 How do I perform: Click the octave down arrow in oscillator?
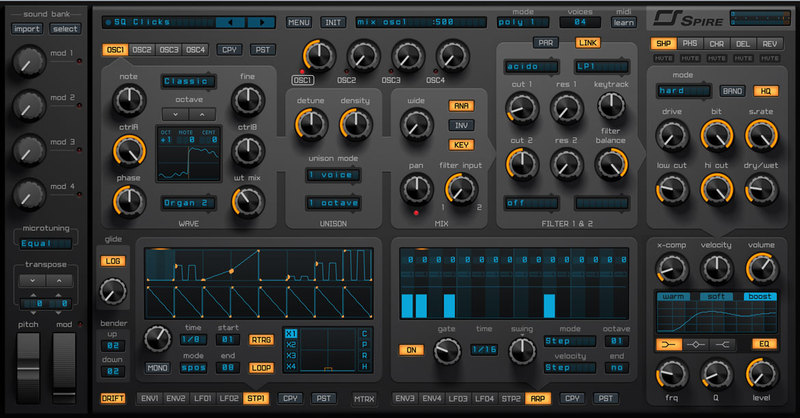pyautogui.click(x=177, y=113)
